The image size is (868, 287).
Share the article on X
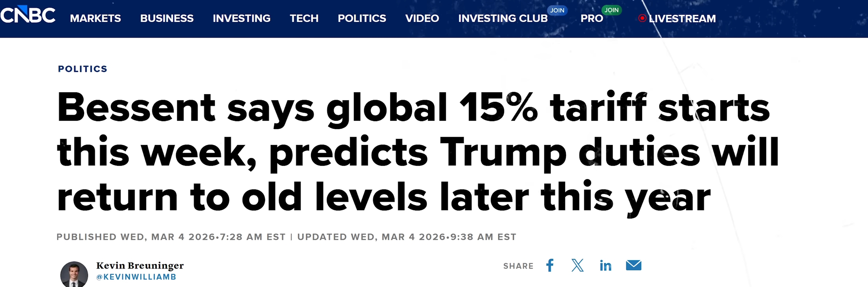(577, 265)
